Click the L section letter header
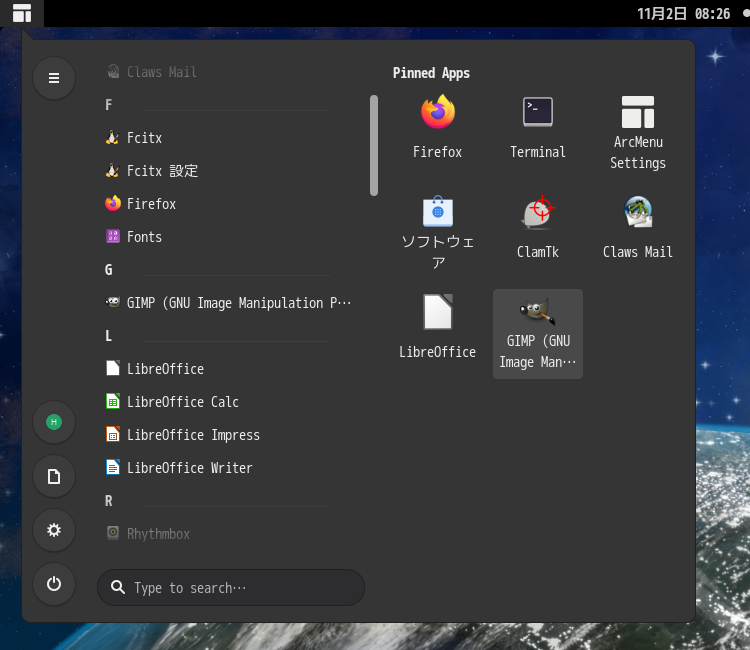The image size is (750, 650). 109,336
